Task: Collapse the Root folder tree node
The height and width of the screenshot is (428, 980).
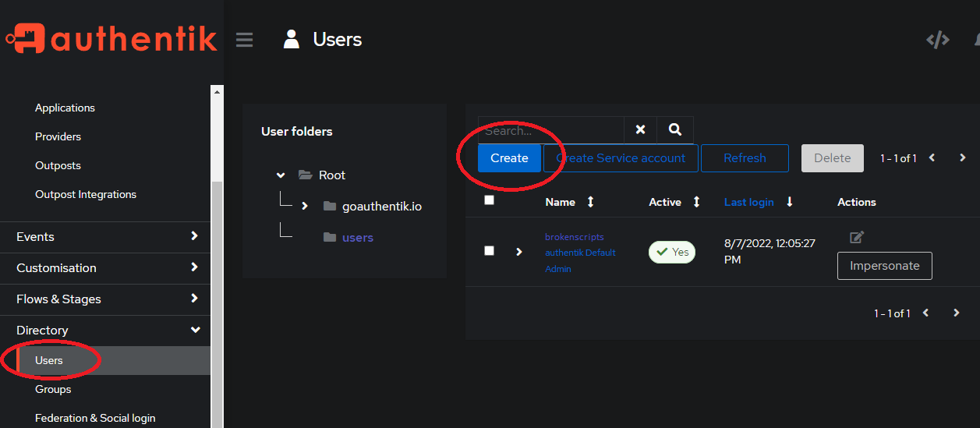Action: (281, 175)
